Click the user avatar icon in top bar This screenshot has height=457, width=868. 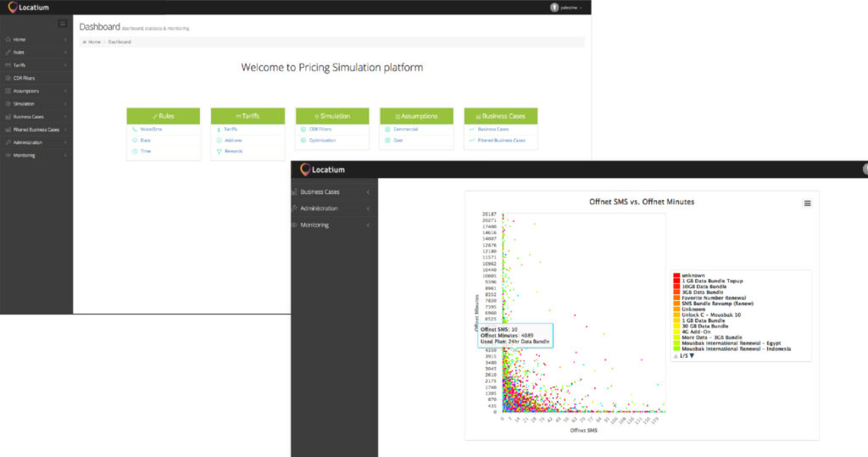pyautogui.click(x=554, y=7)
